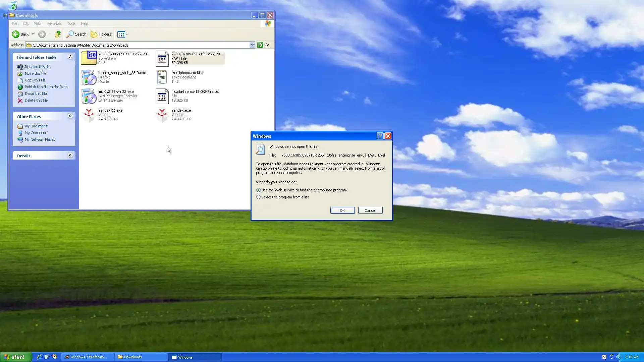
Task: Open the Views dropdown button
Action: 123,34
